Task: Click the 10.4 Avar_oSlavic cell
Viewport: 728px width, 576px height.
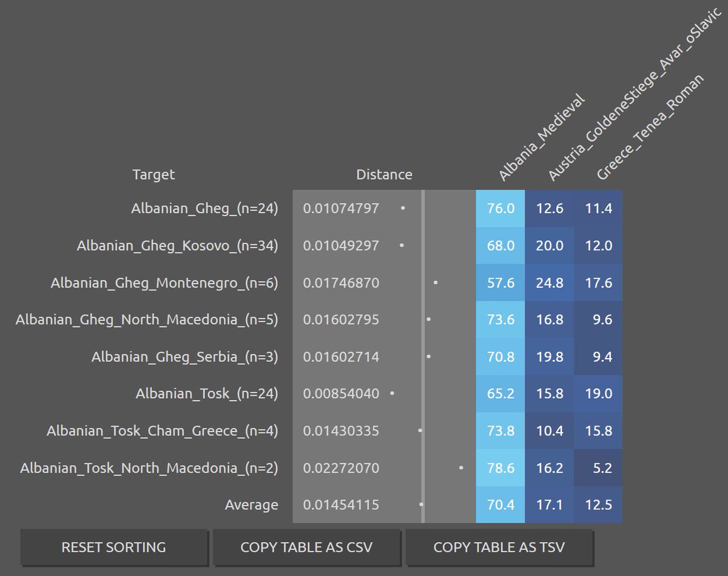Action: (x=550, y=431)
